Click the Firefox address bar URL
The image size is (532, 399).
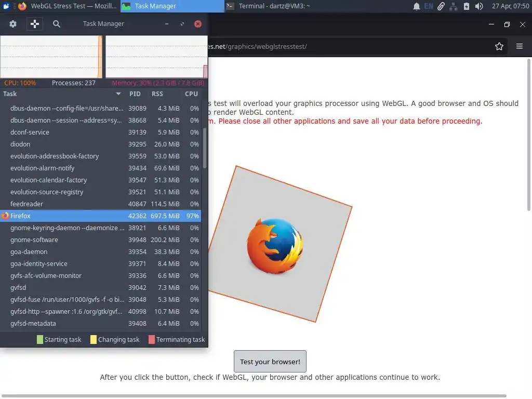(x=257, y=46)
